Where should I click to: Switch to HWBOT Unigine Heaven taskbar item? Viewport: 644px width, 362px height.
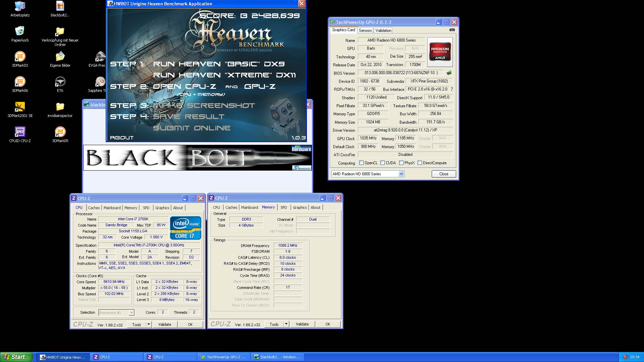(x=63, y=357)
